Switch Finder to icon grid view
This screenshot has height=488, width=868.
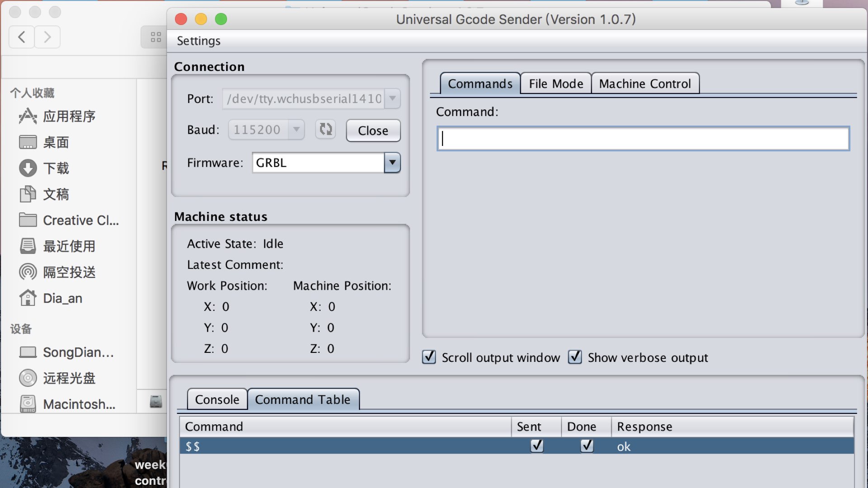[x=156, y=37]
